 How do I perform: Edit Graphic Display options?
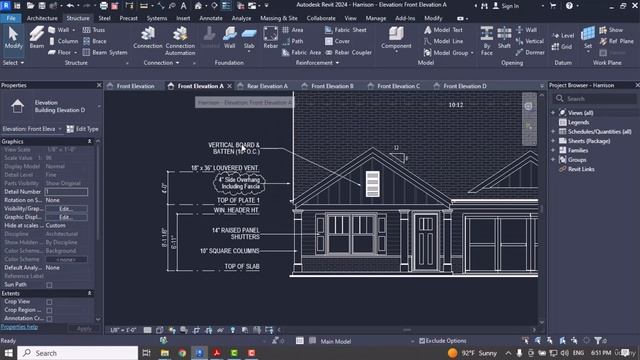coord(66,217)
